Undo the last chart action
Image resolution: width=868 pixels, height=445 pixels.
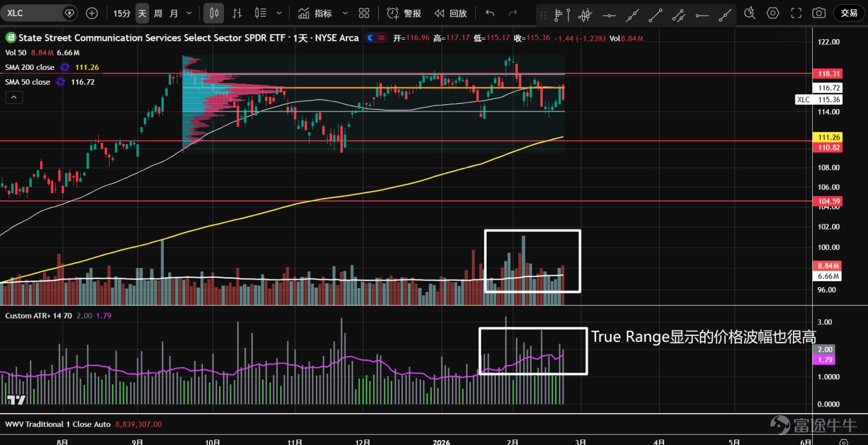[x=490, y=13]
